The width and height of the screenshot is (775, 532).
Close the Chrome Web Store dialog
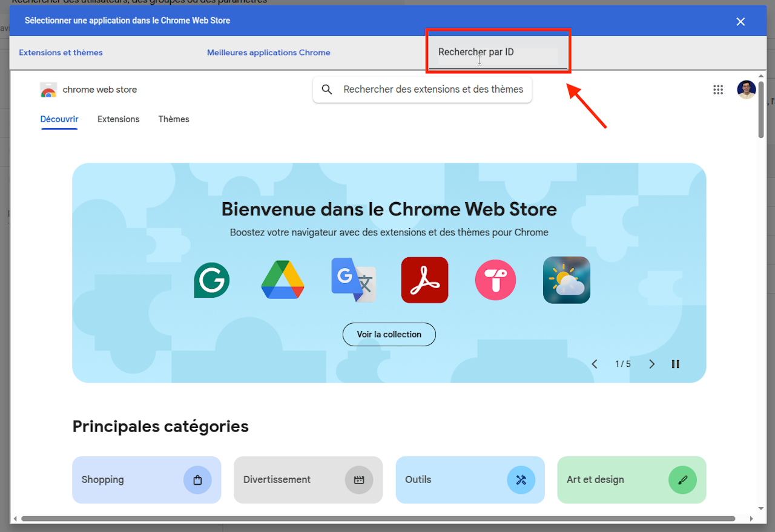(740, 22)
